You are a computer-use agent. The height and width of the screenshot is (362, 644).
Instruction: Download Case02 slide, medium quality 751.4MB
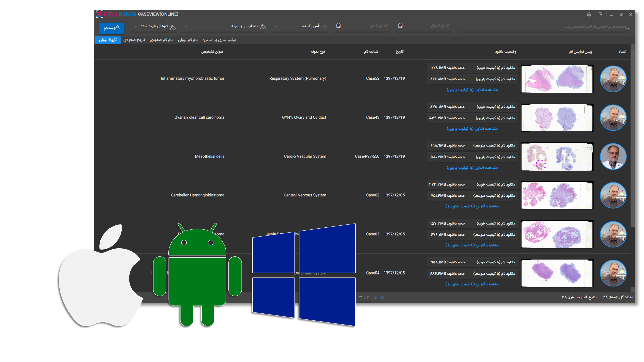pyautogui.click(x=472, y=196)
